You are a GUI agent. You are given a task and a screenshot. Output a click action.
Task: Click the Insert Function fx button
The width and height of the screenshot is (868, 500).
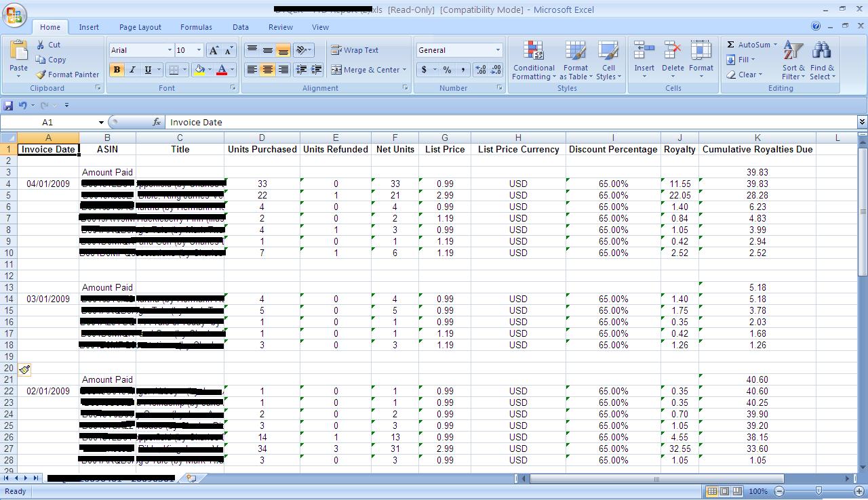(x=157, y=123)
